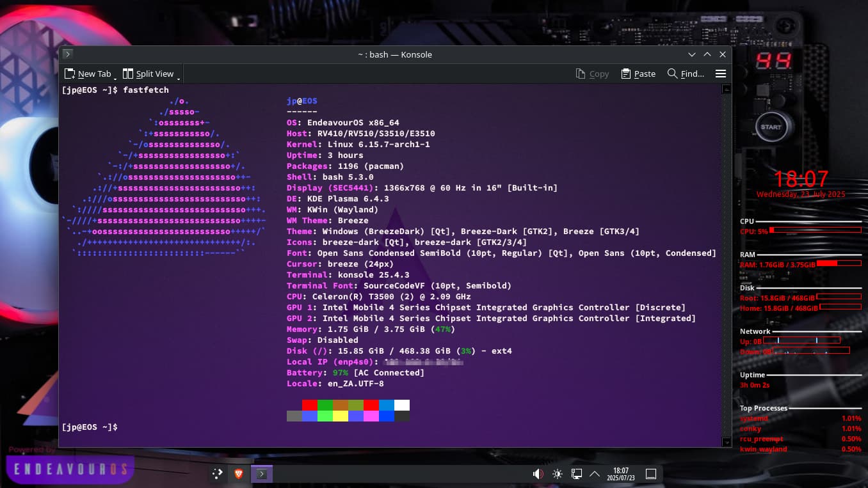Click the 'Wednesday, 23 July 2025' desktop date

click(801, 194)
